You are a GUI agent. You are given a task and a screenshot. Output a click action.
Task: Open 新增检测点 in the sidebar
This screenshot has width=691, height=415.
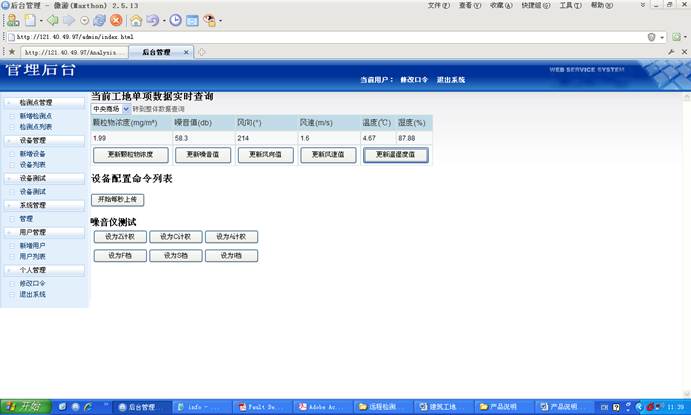(x=35, y=116)
